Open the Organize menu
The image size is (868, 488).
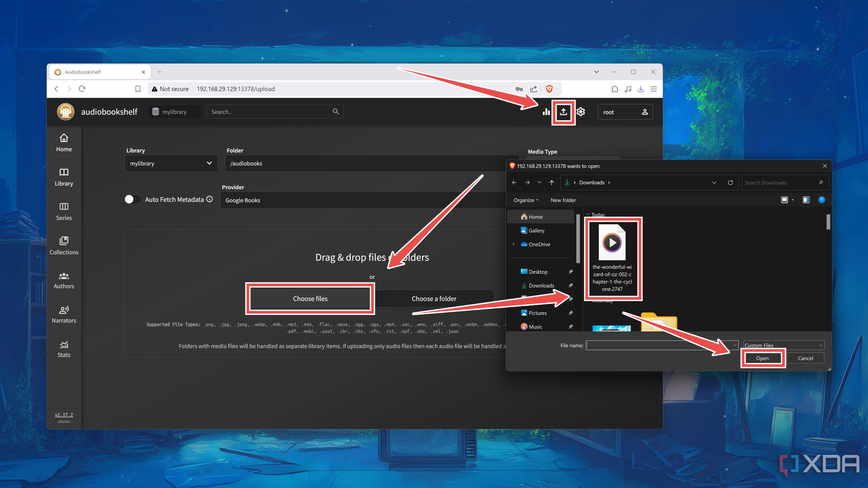point(525,200)
